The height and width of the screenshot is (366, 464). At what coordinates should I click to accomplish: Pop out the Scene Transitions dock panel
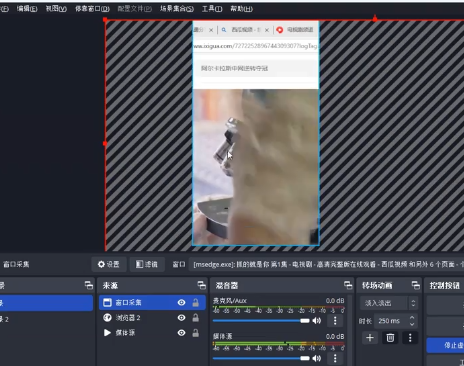[416, 285]
